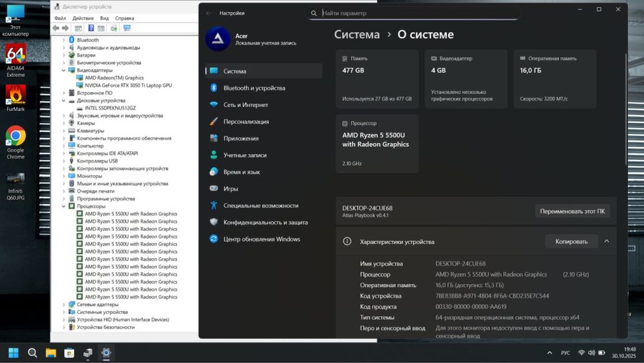This screenshot has height=363, width=644.
Task: Open Bluetooth и устройства settings
Action: tap(263, 88)
